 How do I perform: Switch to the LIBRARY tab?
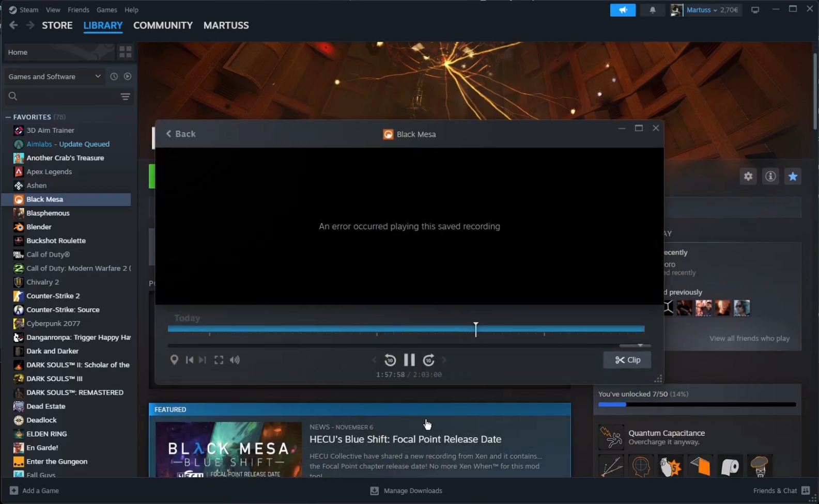tap(103, 25)
